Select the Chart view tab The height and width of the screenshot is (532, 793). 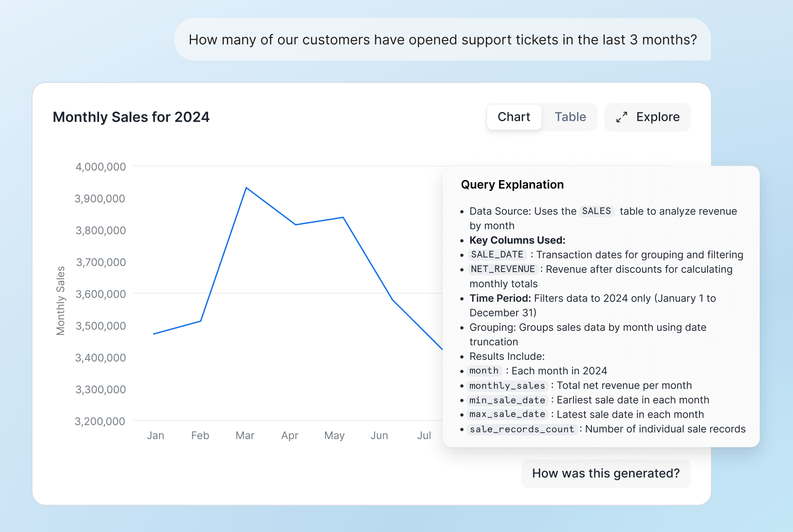coord(514,117)
